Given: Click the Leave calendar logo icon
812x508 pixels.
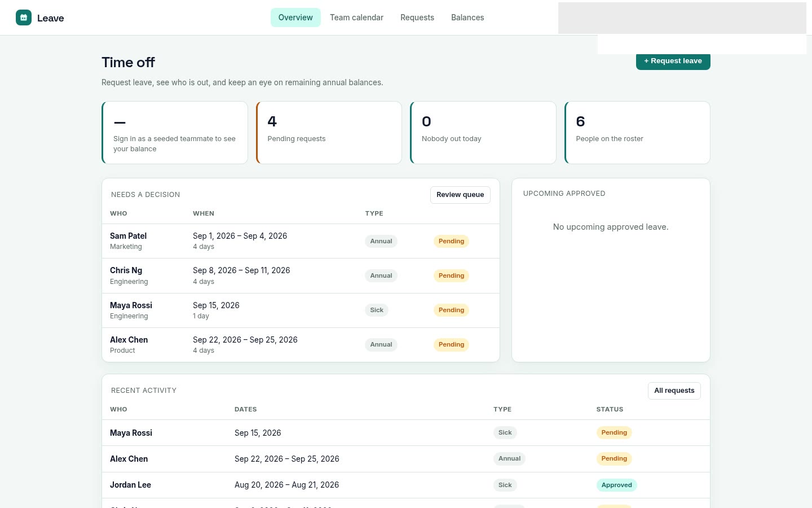Looking at the screenshot, I should pyautogui.click(x=24, y=17).
